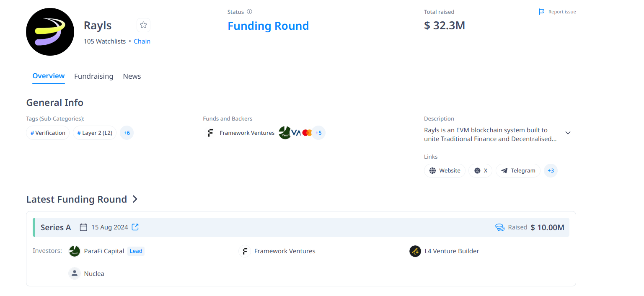Screen dimensions: 644x296
Task: Click the Status info icon
Action: (250, 12)
